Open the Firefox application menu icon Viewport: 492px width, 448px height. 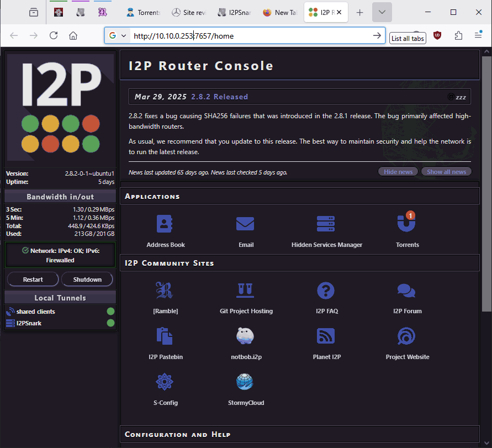click(478, 35)
